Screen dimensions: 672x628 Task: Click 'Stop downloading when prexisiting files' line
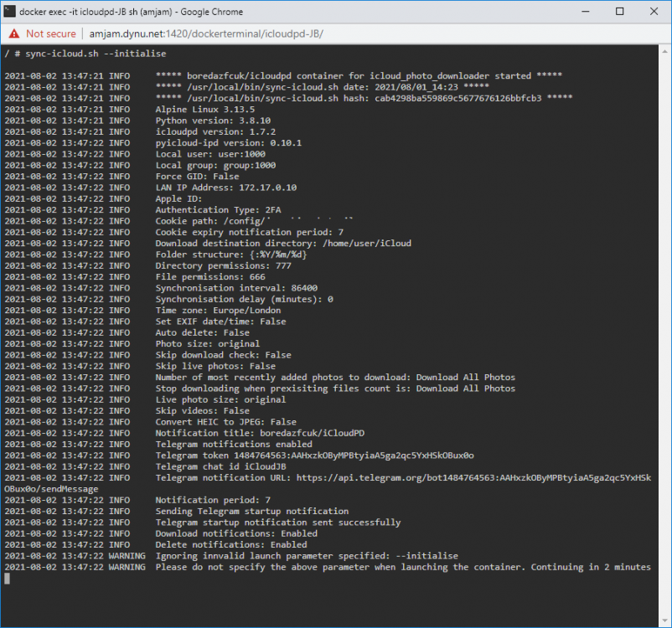335,388
